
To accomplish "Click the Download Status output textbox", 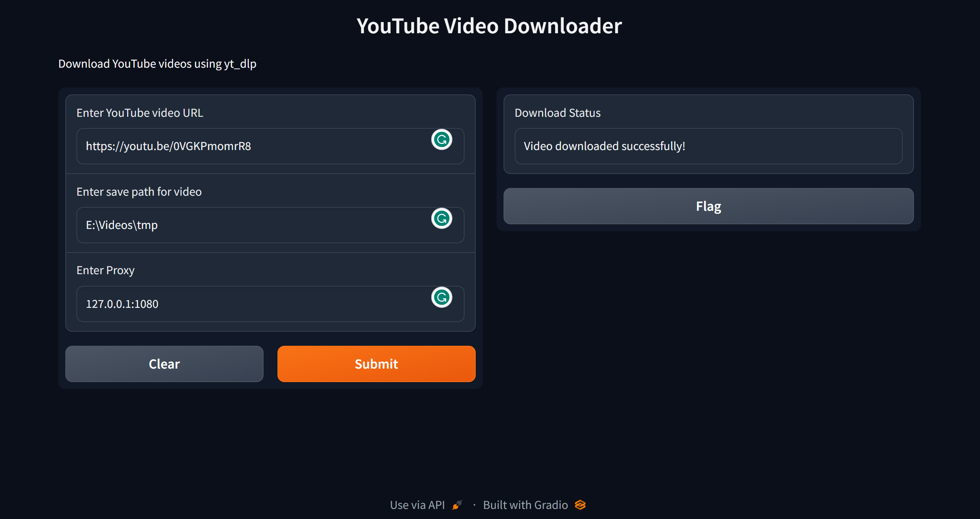I will (708, 146).
